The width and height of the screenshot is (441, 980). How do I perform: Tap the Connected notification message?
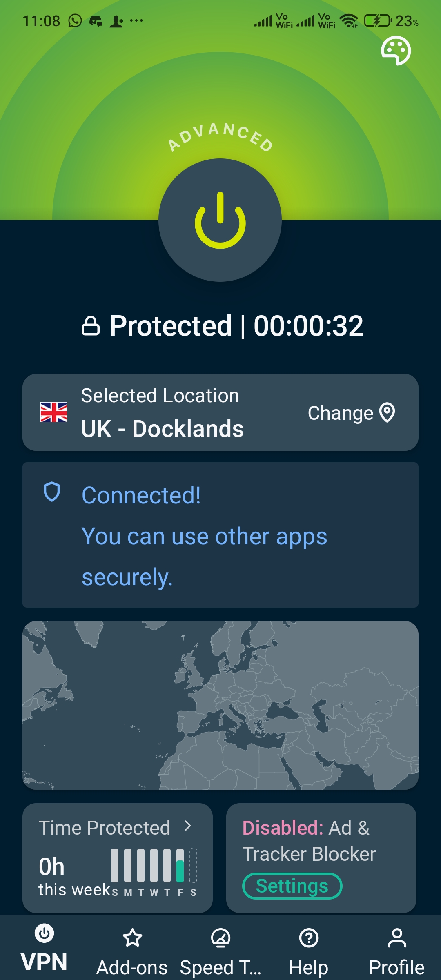pos(204,536)
